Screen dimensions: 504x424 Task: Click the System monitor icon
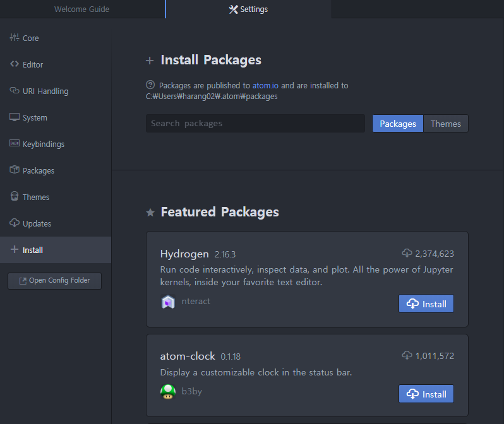tap(15, 117)
